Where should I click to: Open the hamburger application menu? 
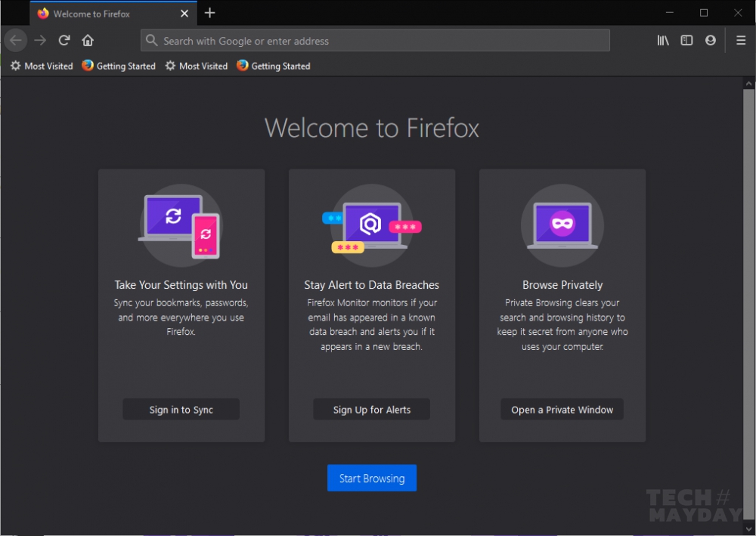[741, 41]
